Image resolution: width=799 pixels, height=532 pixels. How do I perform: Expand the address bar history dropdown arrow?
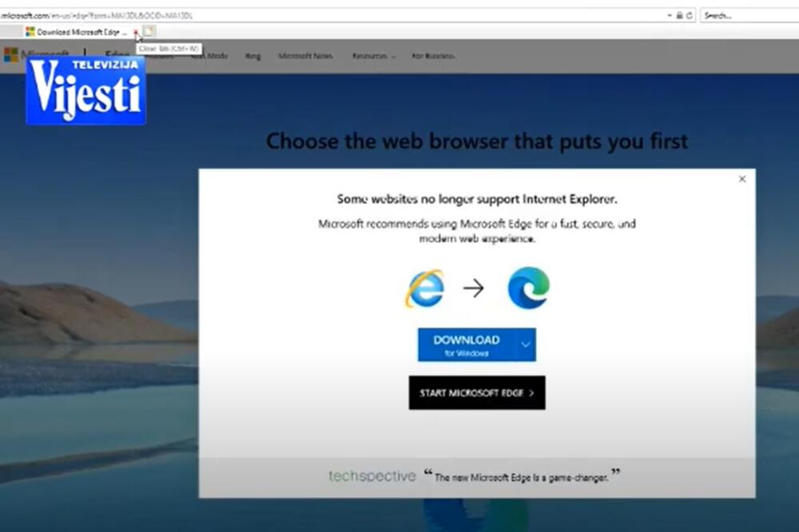click(x=670, y=15)
